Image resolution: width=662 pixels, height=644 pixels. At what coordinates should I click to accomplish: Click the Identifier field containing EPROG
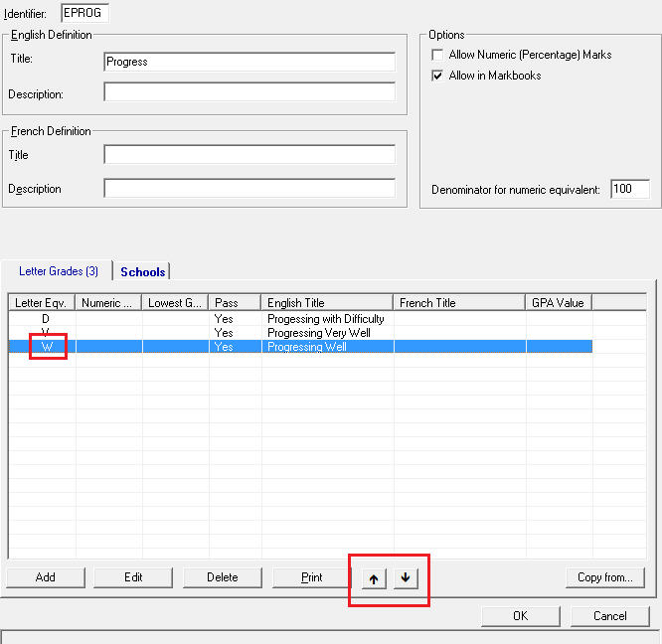pyautogui.click(x=85, y=13)
